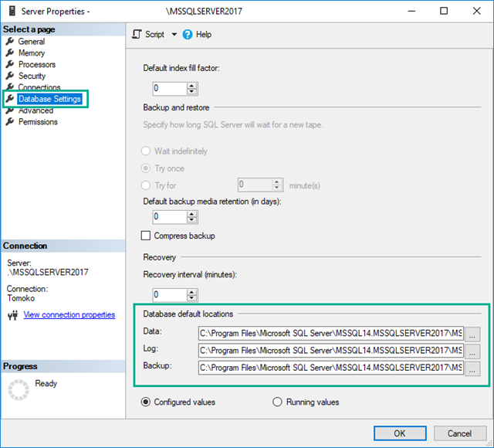Click the wrench icon beside Processors
This screenshot has width=494, height=448.
click(x=10, y=65)
